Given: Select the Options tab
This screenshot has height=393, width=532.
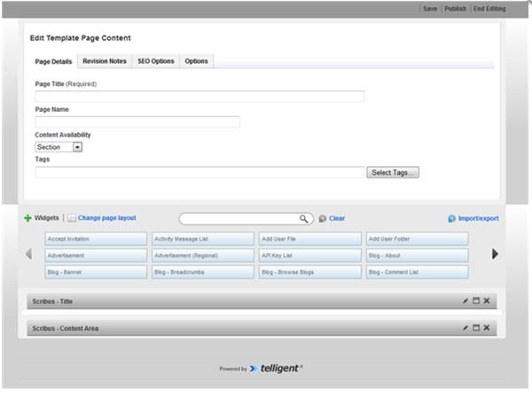Looking at the screenshot, I should (196, 61).
